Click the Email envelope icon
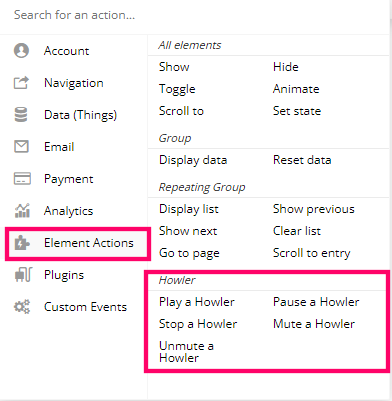392x401 pixels. [x=21, y=146]
